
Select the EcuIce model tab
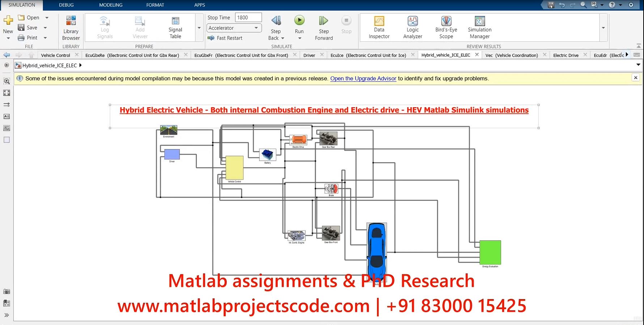coord(368,55)
